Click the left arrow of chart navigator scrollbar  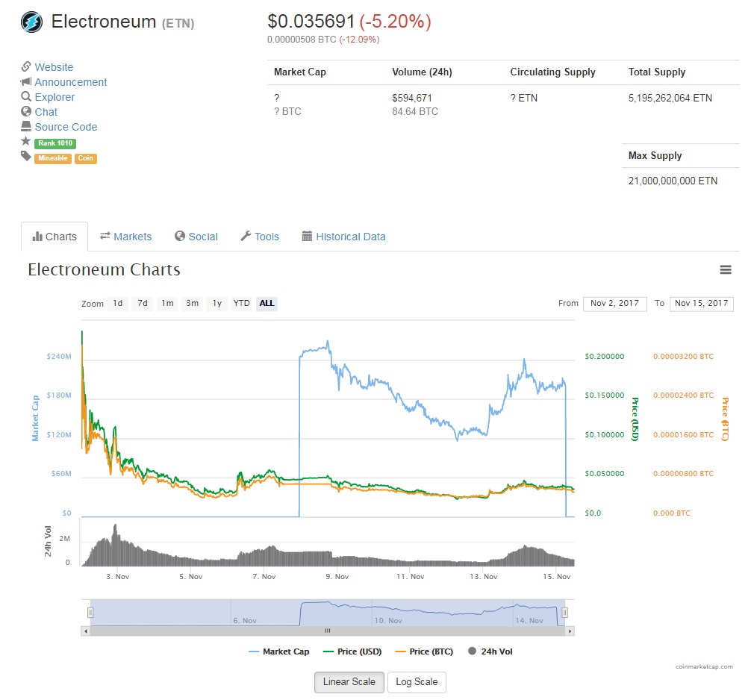pos(86,631)
